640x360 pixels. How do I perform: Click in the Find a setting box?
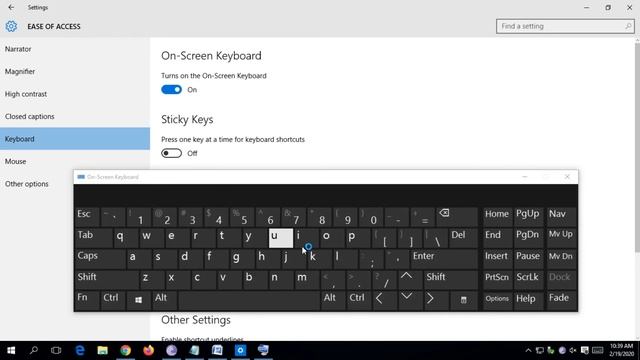[565, 26]
